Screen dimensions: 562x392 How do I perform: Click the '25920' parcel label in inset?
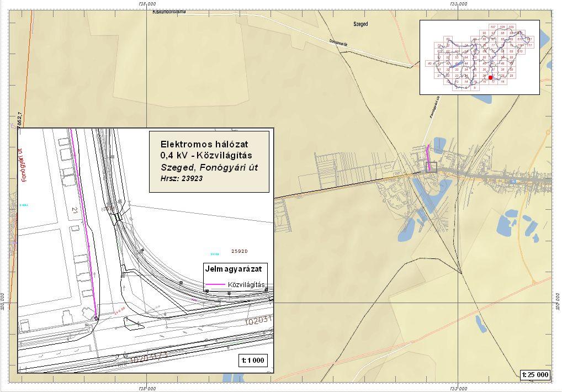[x=240, y=251]
